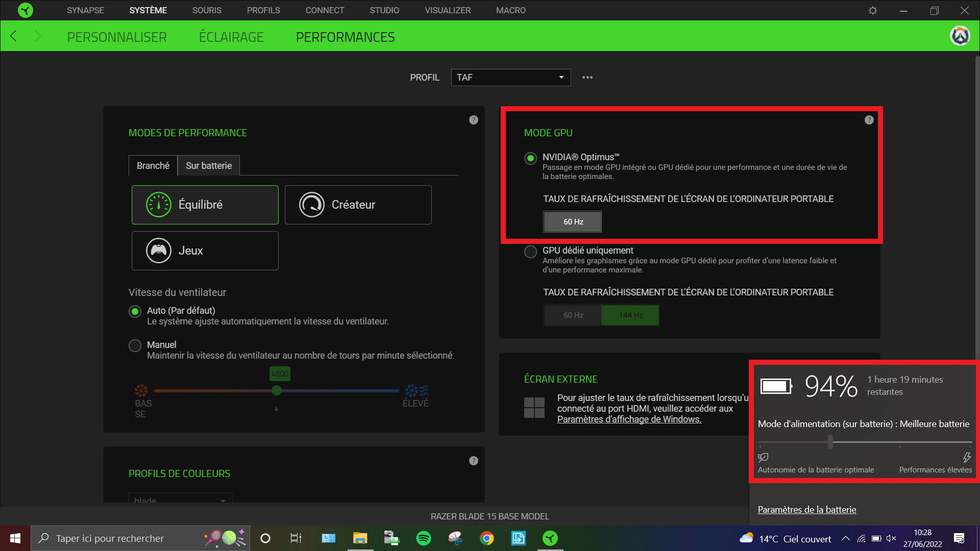
Task: Open the PROFILS menu tab
Action: pyautogui.click(x=263, y=10)
